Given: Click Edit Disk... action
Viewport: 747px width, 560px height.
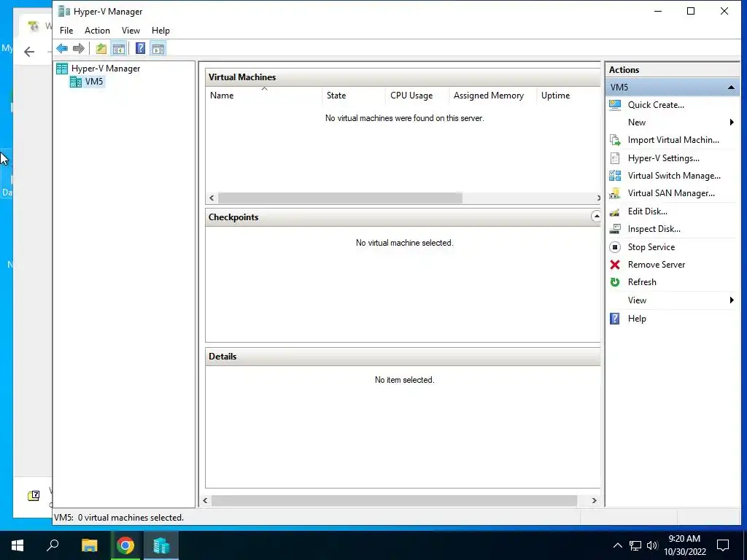Looking at the screenshot, I should pyautogui.click(x=648, y=211).
